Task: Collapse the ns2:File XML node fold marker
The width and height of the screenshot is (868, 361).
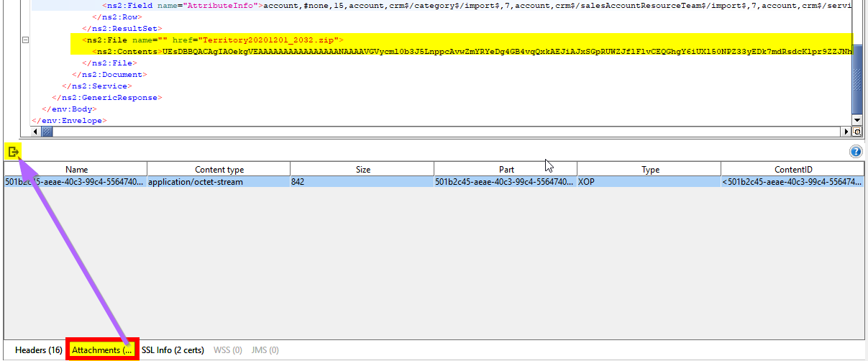Action: pyautogui.click(x=26, y=40)
